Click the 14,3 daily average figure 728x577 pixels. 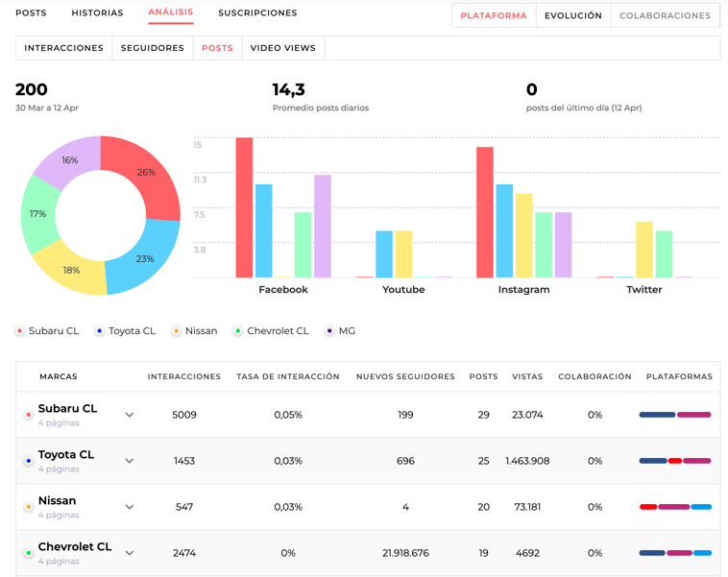[x=288, y=89]
